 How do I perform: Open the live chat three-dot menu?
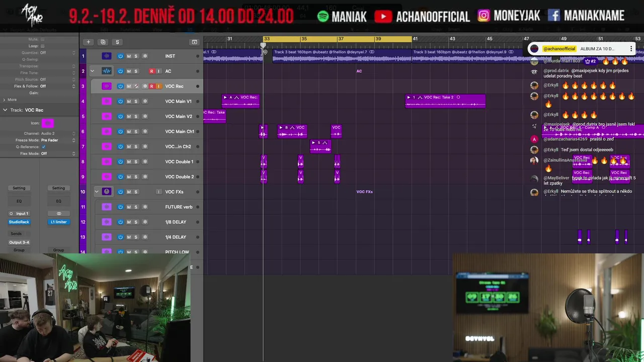631,49
